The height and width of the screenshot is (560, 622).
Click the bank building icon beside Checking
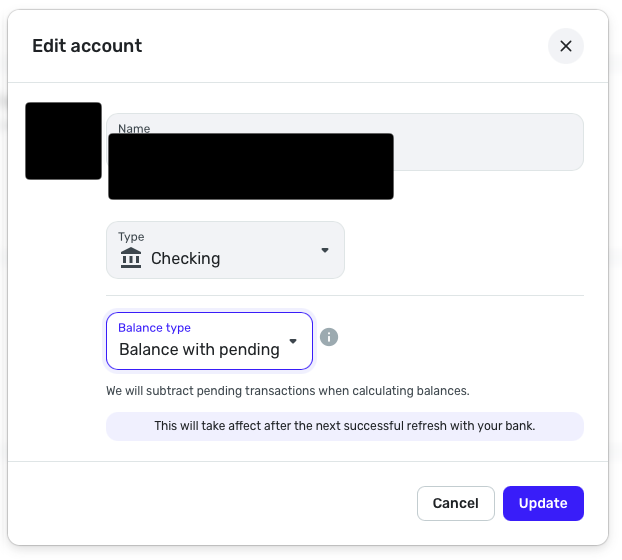click(131, 258)
